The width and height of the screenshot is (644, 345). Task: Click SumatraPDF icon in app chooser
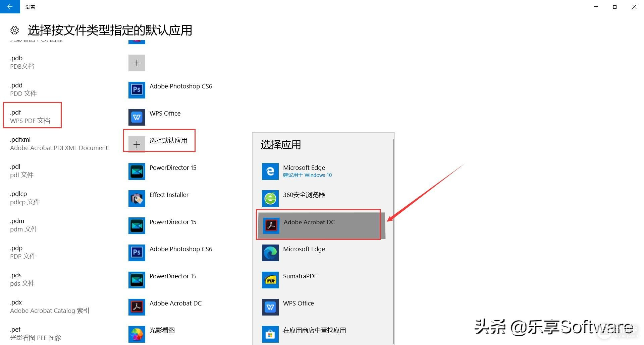click(x=270, y=280)
